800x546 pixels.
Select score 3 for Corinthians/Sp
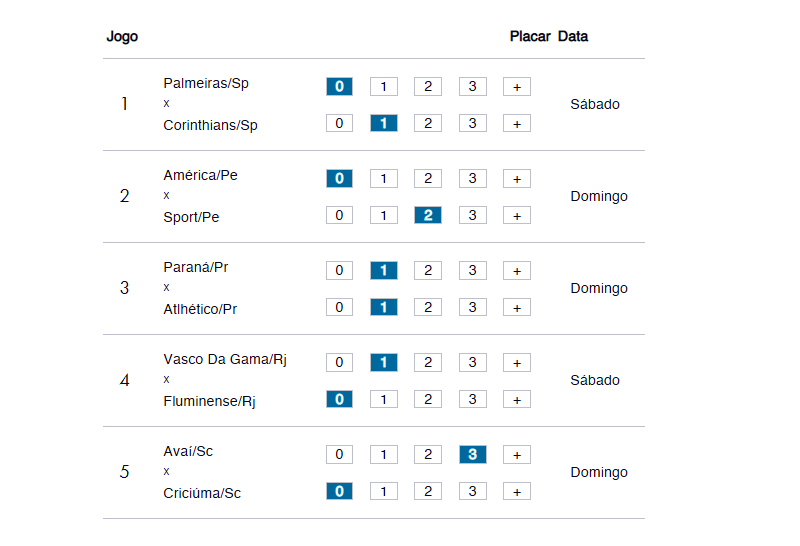point(472,123)
